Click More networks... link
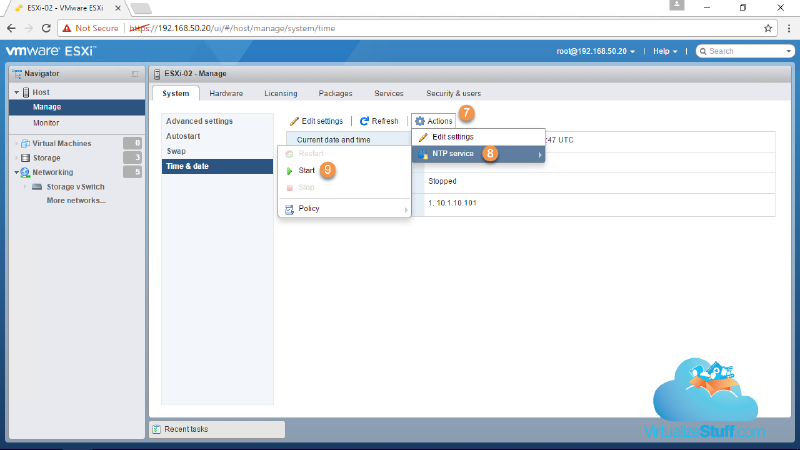Image resolution: width=800 pixels, height=450 pixels. pyautogui.click(x=76, y=201)
